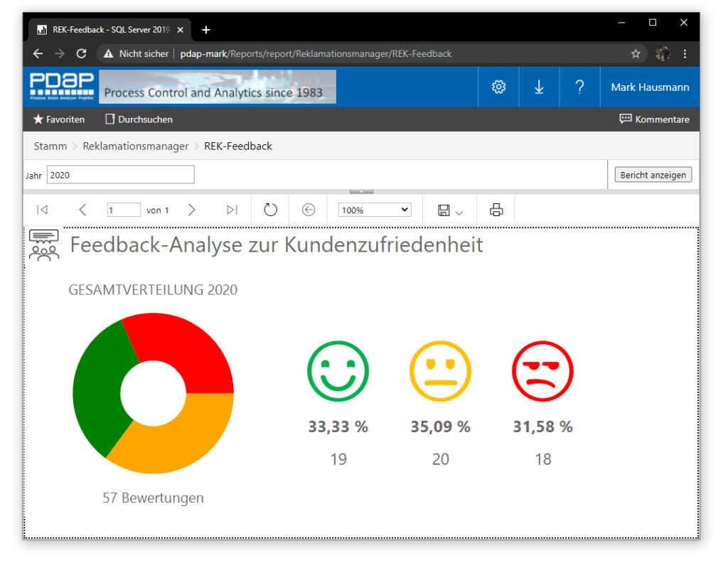The height and width of the screenshot is (563, 728).
Task: Open the help question mark icon
Action: point(579,87)
